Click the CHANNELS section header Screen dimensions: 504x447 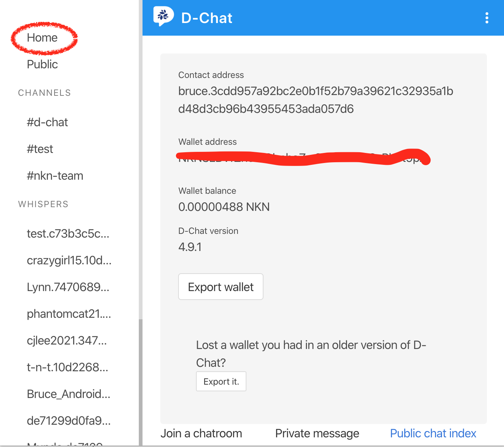[45, 93]
